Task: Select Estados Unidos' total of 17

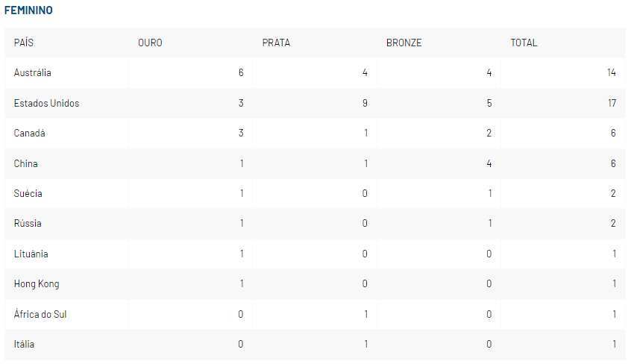Action: pos(612,103)
